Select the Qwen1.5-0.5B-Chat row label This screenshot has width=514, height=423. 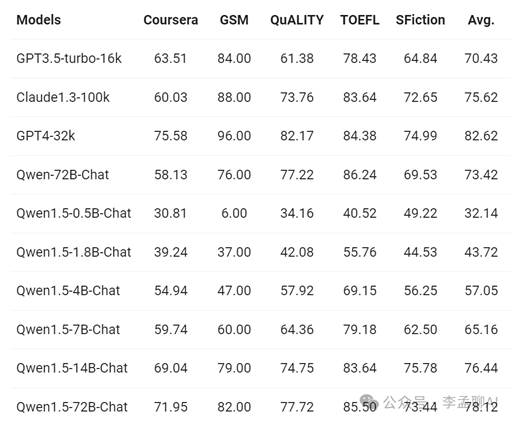click(74, 213)
